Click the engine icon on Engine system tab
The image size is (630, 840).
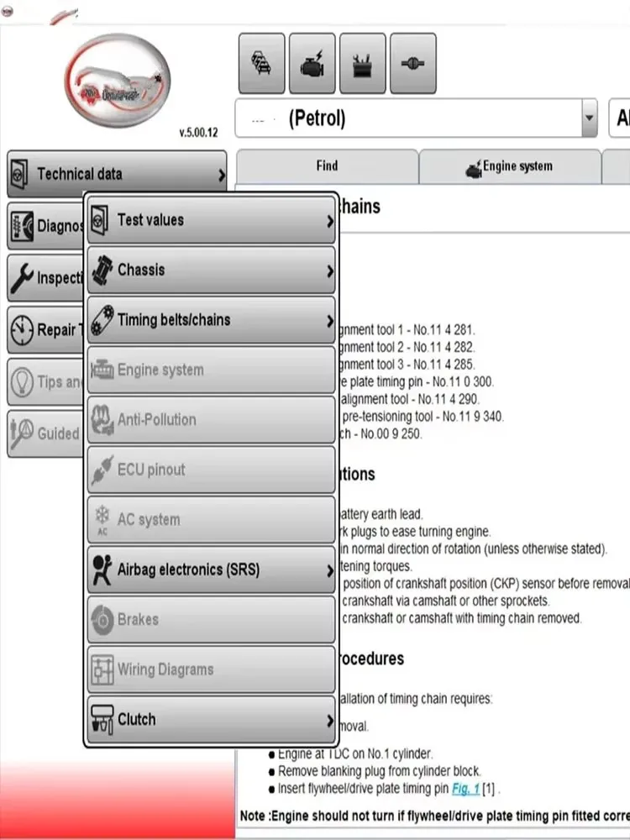pos(473,170)
